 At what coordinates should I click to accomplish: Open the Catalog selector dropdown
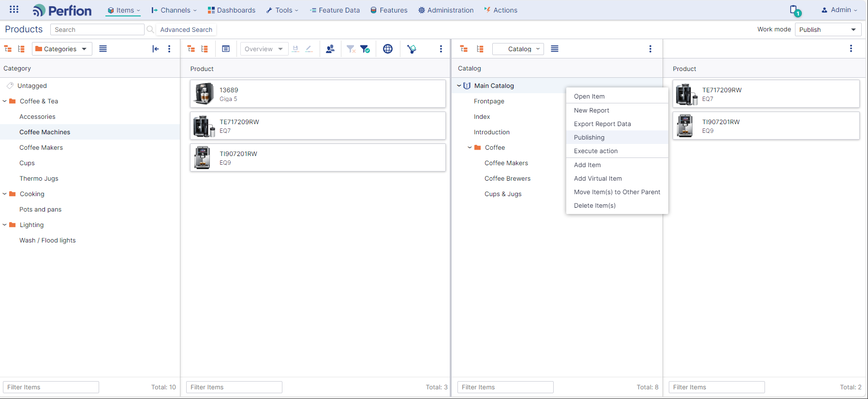pos(518,49)
